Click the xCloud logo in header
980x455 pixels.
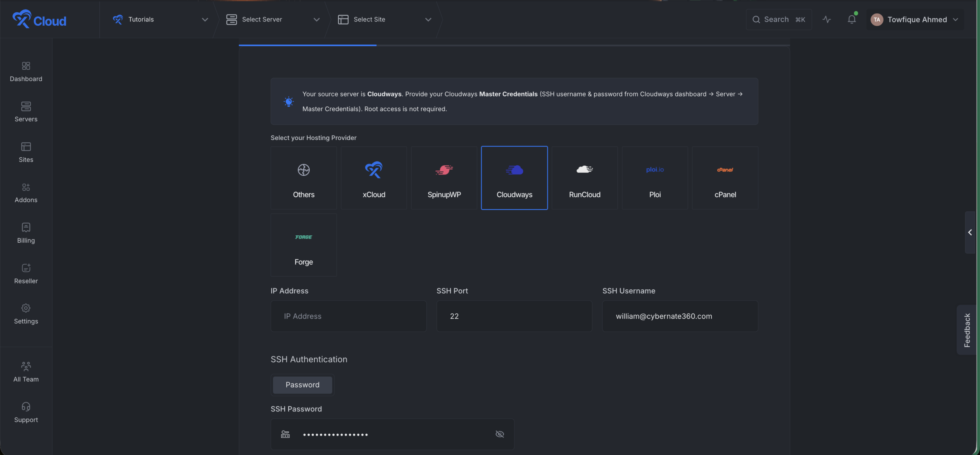click(39, 19)
